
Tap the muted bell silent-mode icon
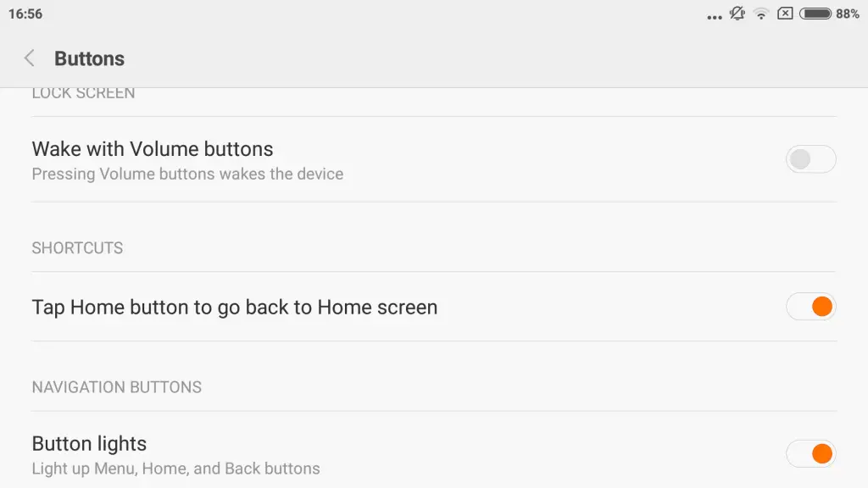point(737,14)
